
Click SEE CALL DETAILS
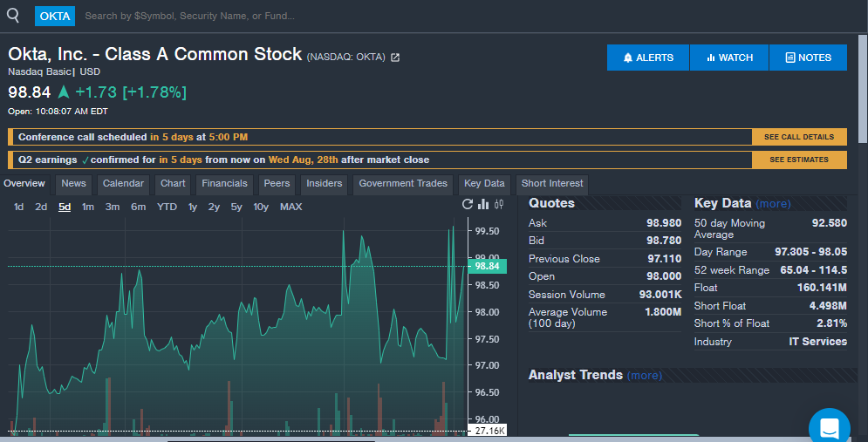coord(799,137)
